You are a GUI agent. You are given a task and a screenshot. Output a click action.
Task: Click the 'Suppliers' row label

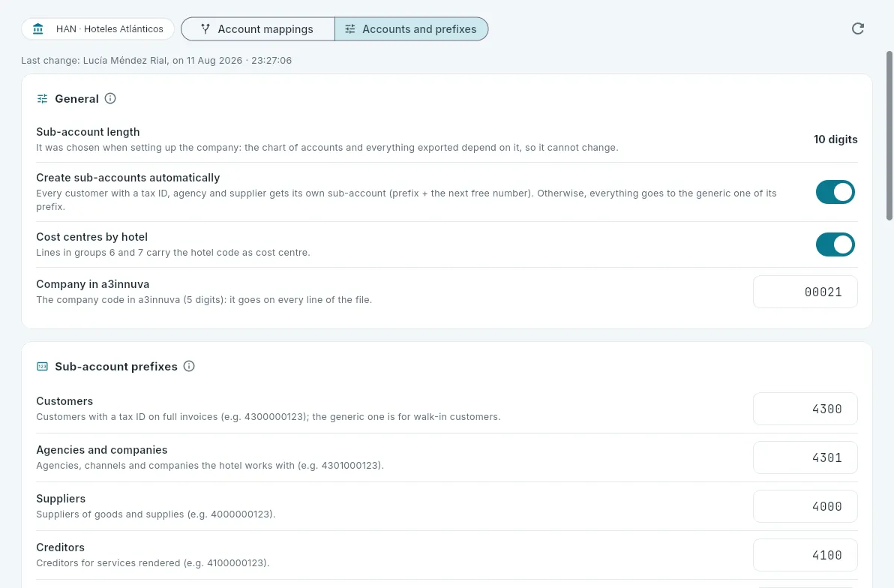[61, 499]
